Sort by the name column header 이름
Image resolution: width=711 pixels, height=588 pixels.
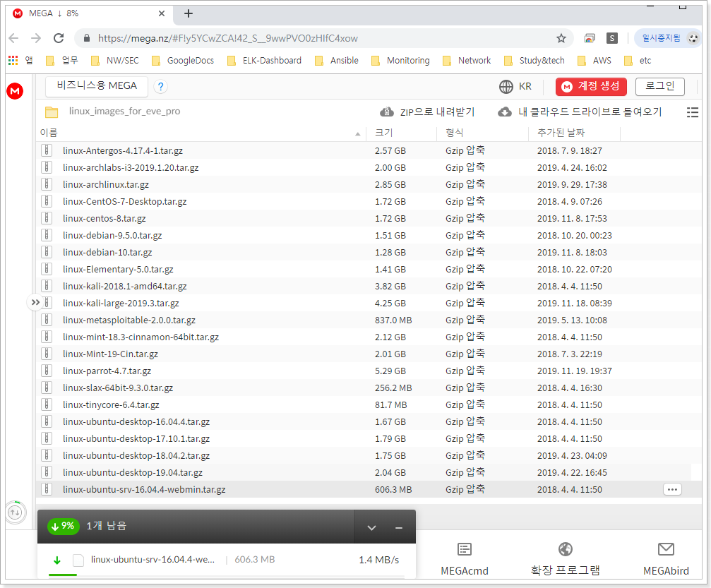tap(49, 133)
